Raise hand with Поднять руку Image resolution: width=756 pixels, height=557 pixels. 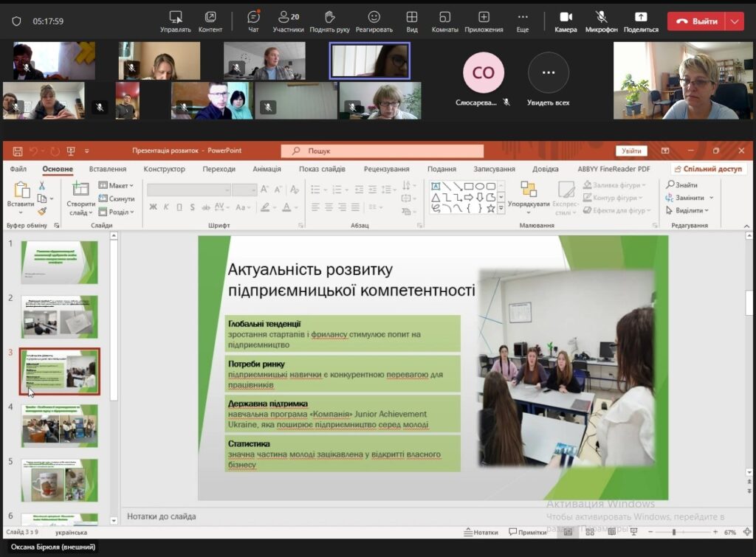pos(330,21)
